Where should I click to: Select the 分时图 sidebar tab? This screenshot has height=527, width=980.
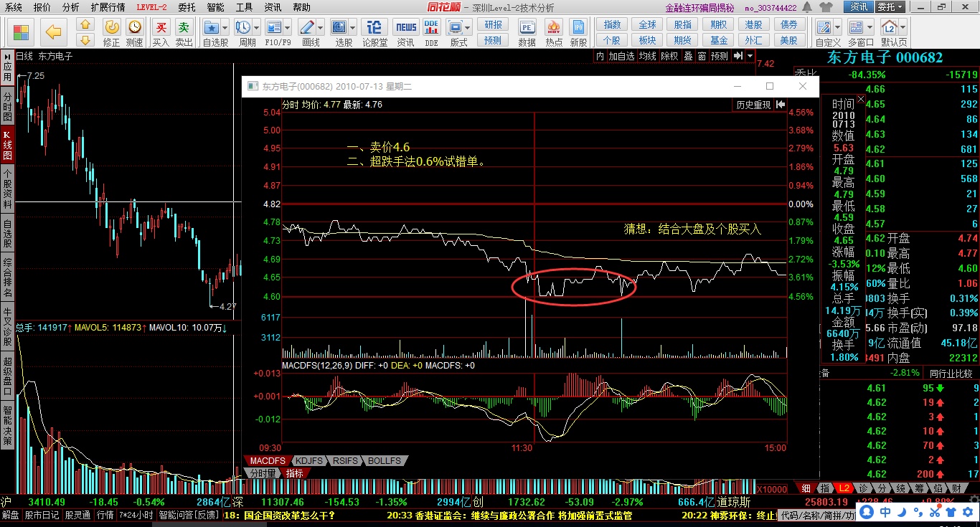click(7, 105)
